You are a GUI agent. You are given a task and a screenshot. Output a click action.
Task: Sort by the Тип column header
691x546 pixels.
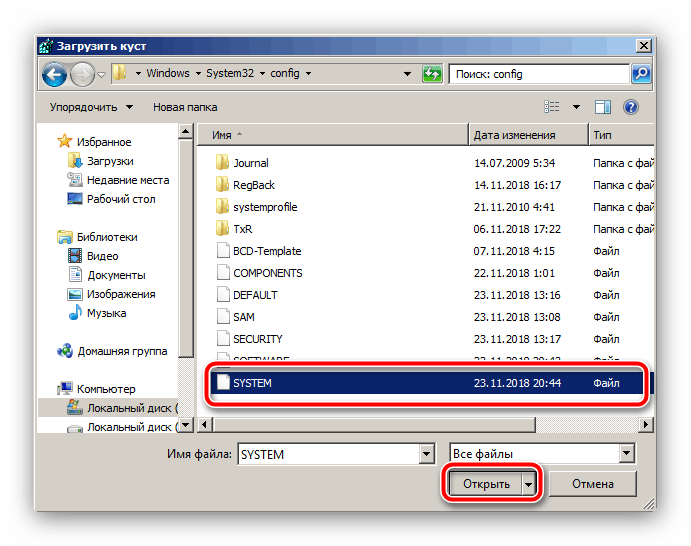tap(621, 135)
